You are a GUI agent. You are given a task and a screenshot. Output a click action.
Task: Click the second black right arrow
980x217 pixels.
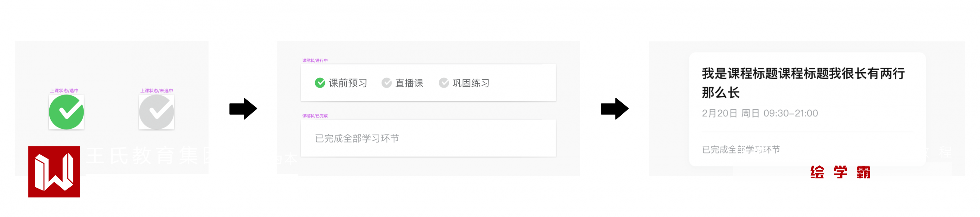click(614, 109)
